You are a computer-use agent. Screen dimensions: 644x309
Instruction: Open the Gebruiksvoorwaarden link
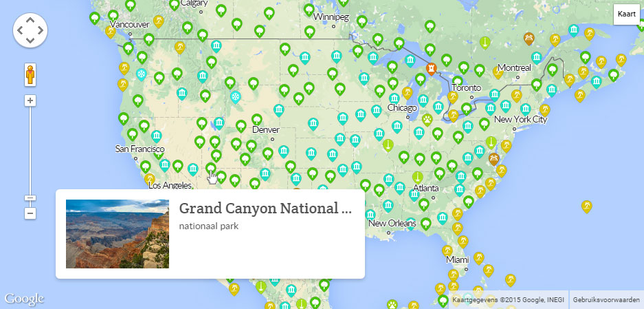[606, 299]
